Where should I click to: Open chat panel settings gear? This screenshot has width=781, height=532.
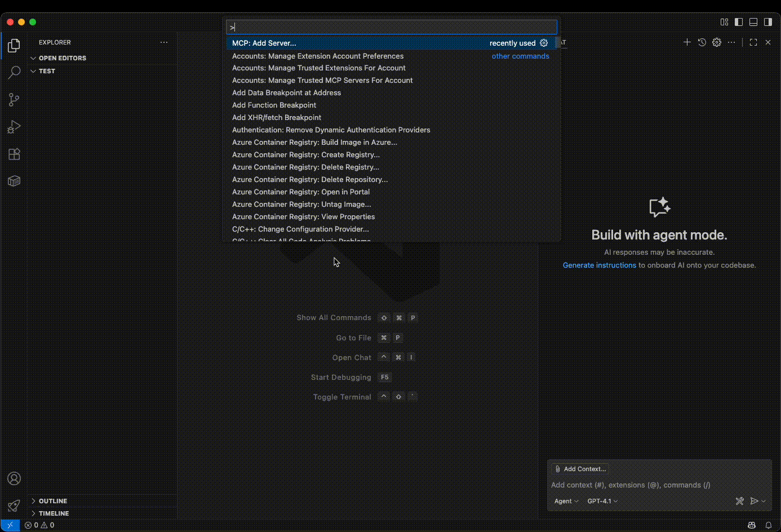click(x=717, y=42)
